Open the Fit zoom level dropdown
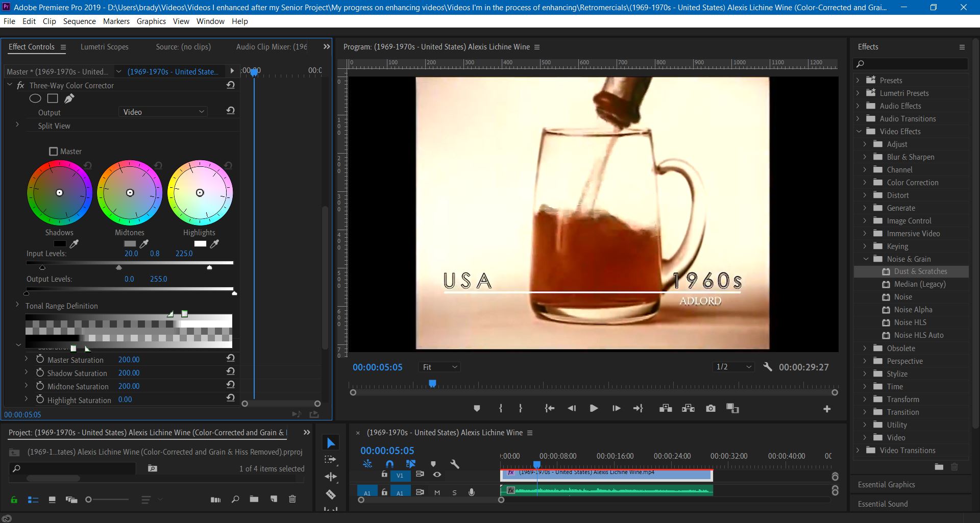The height and width of the screenshot is (523, 980). pos(439,367)
